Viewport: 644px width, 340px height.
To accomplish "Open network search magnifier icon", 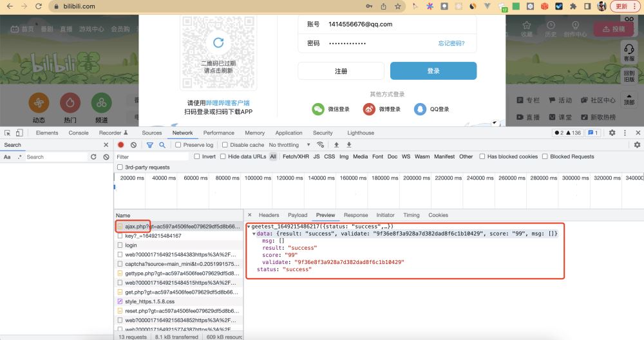I will point(162,145).
